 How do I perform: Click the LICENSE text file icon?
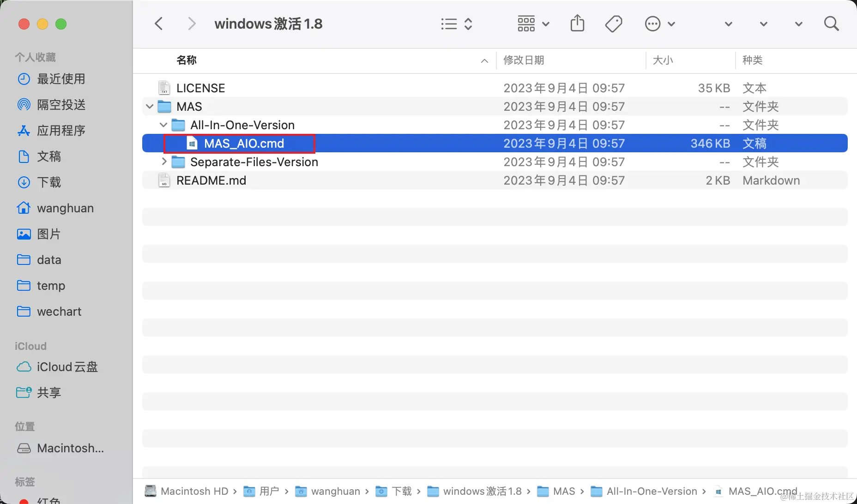(164, 88)
